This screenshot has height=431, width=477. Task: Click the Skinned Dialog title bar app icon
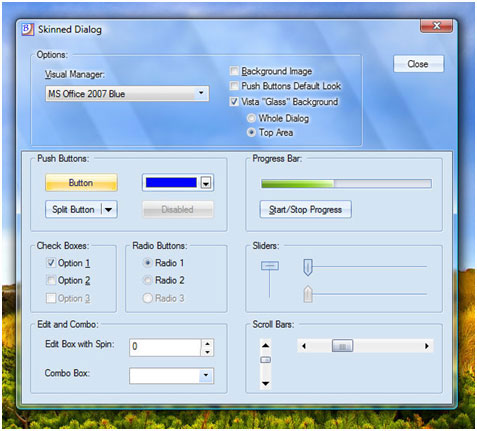pos(28,29)
